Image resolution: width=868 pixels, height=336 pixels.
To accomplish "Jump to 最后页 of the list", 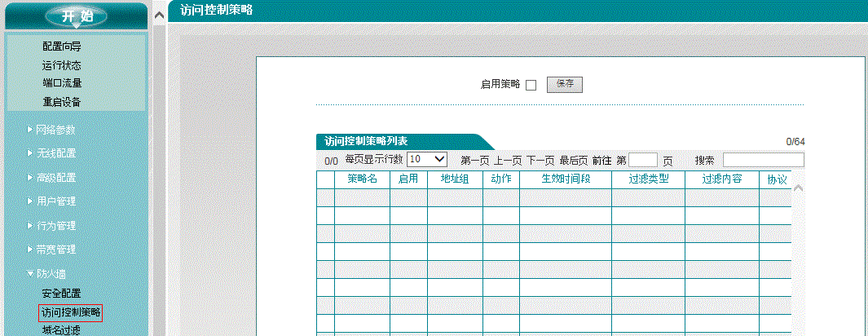I will (573, 161).
